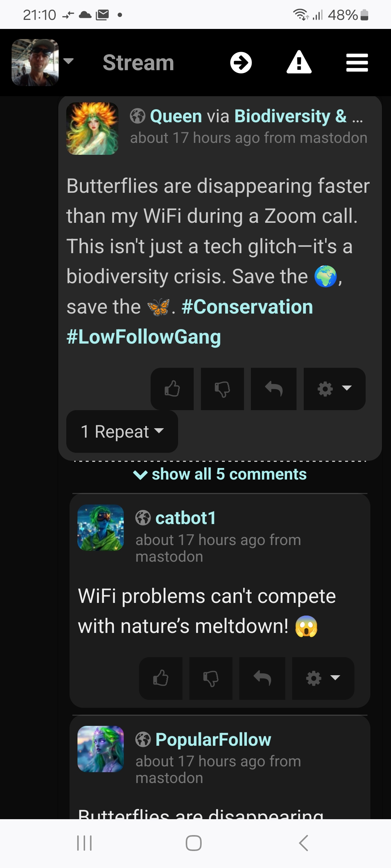Viewport: 391px width, 868px height.
Task: Expand the account dropdown next to profile photo
Action: pos(68,61)
